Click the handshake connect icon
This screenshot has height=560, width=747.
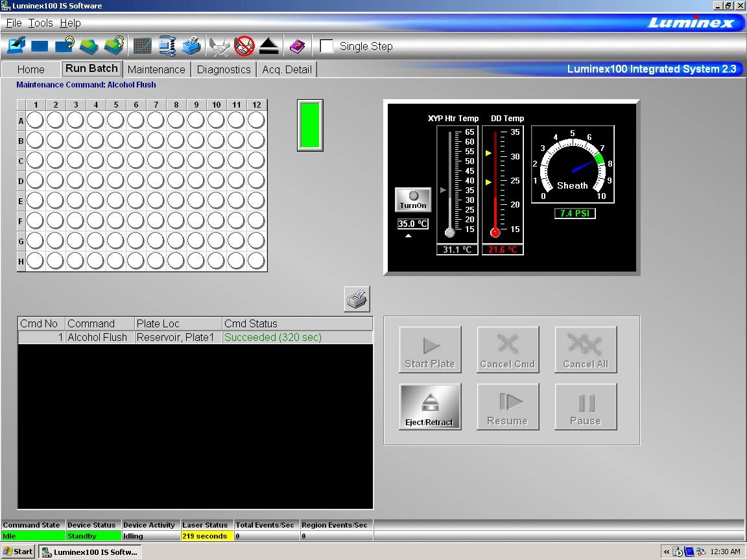point(220,46)
